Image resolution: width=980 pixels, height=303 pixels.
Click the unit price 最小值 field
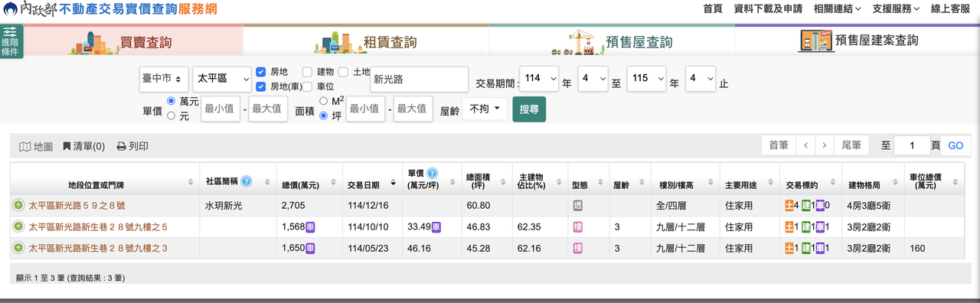[x=220, y=109]
